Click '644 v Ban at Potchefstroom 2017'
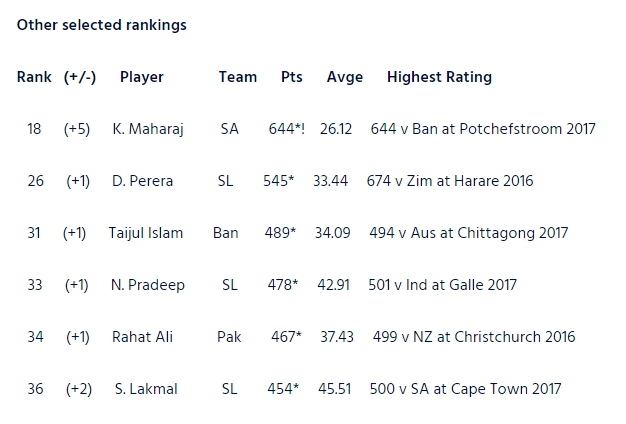The width and height of the screenshot is (626, 424). click(483, 129)
